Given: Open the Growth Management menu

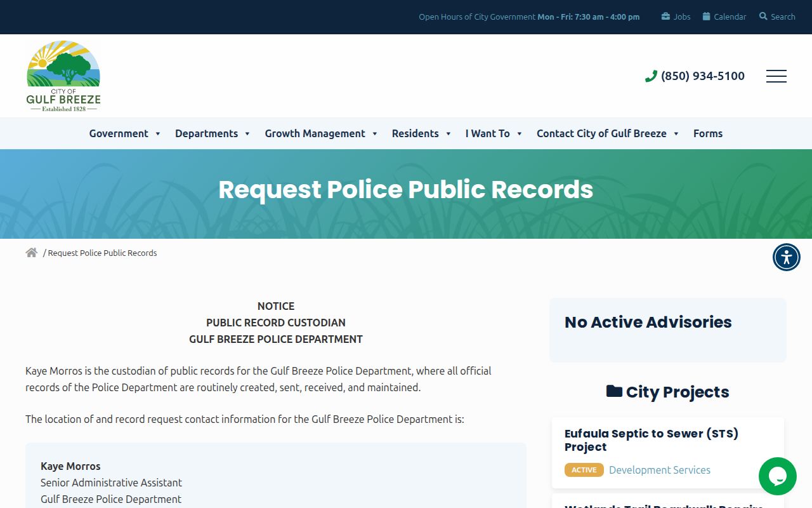Looking at the screenshot, I should pyautogui.click(x=315, y=133).
